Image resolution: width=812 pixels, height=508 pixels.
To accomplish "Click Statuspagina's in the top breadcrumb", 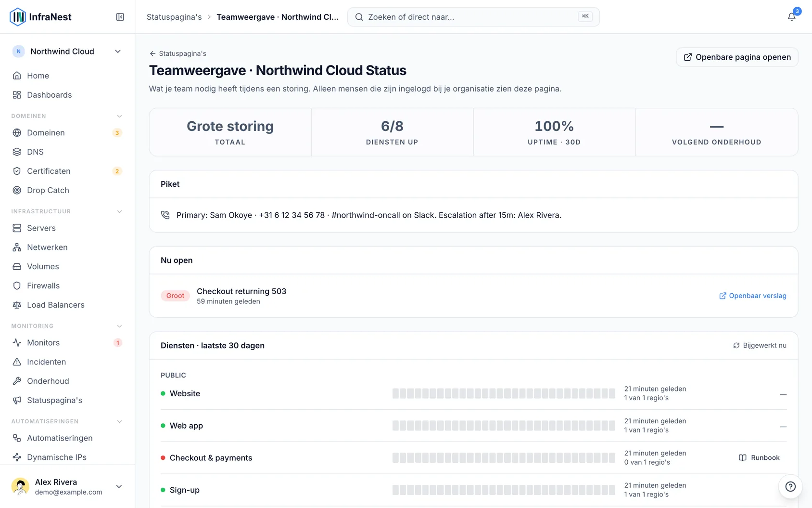I will tap(174, 17).
